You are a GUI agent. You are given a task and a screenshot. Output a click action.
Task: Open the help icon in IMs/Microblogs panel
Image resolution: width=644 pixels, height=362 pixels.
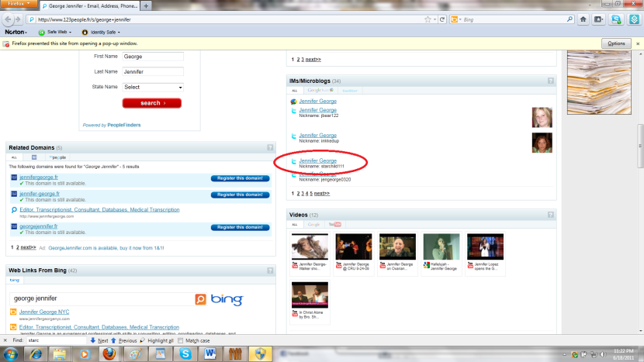(549, 81)
